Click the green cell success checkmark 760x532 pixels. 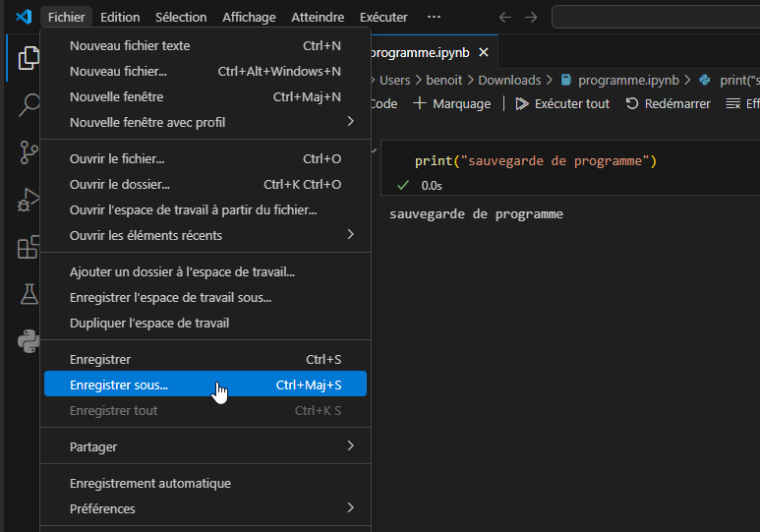[x=403, y=185]
